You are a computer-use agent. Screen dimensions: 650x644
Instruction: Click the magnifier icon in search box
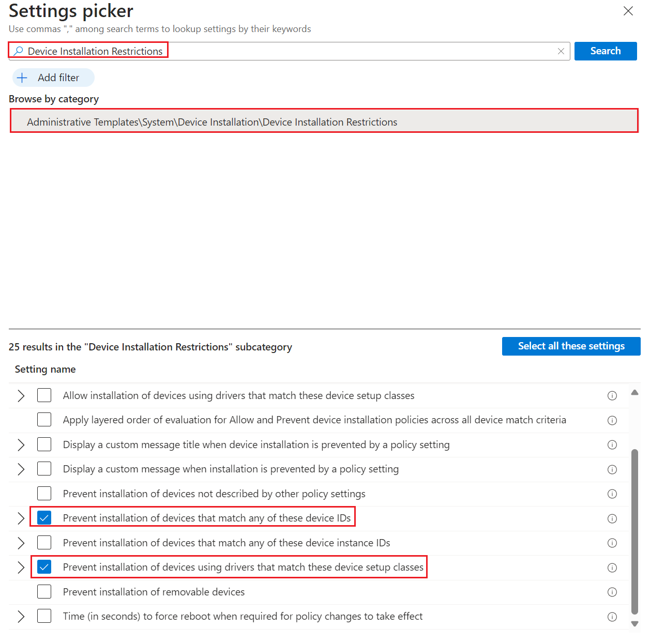[x=19, y=51]
